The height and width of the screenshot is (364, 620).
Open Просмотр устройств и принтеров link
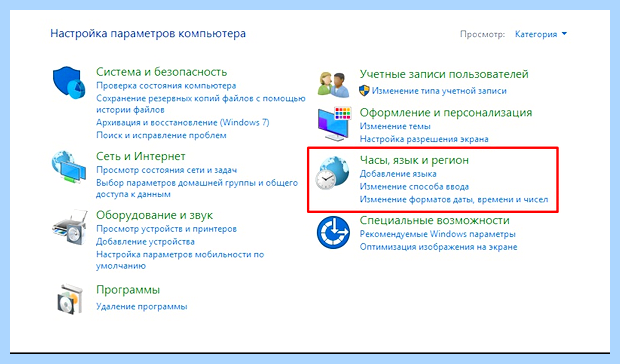(166, 229)
